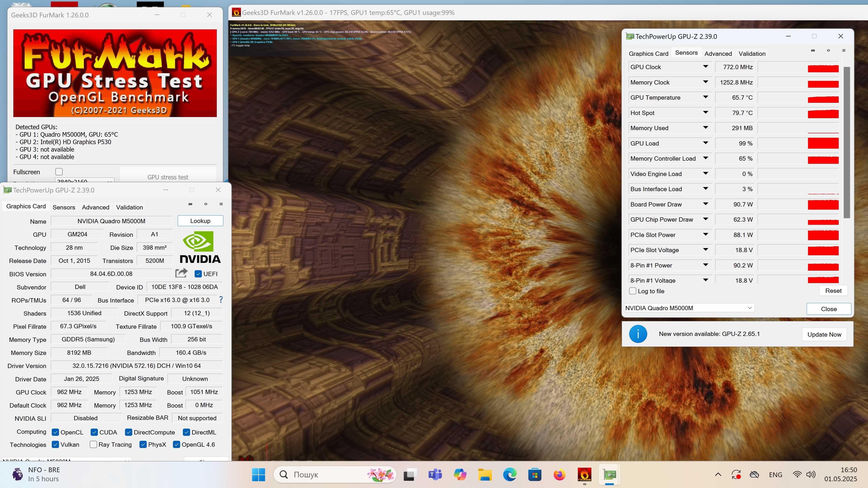Click Update Now button for GPU-Z 2.65.1
868x488 pixels.
pyautogui.click(x=824, y=334)
